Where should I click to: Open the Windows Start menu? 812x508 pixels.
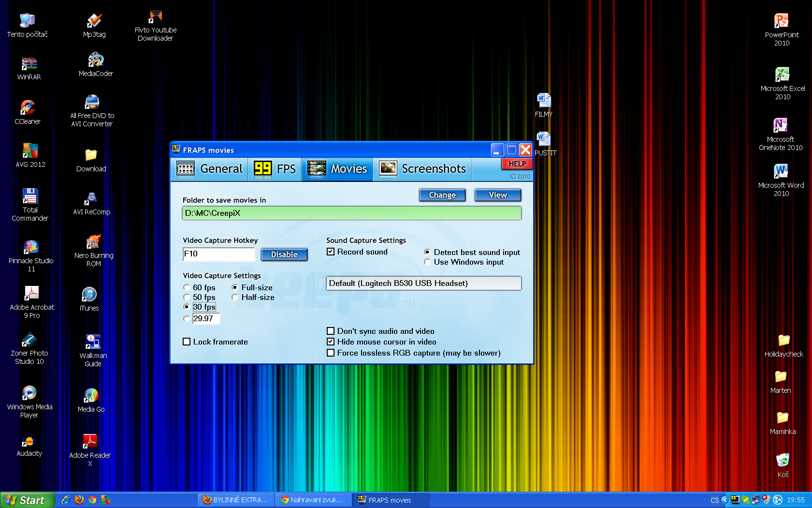pos(27,500)
